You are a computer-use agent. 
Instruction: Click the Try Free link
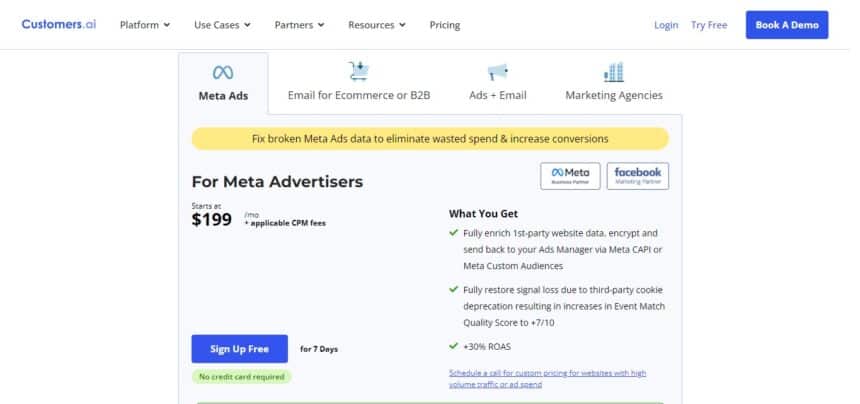[x=709, y=25]
